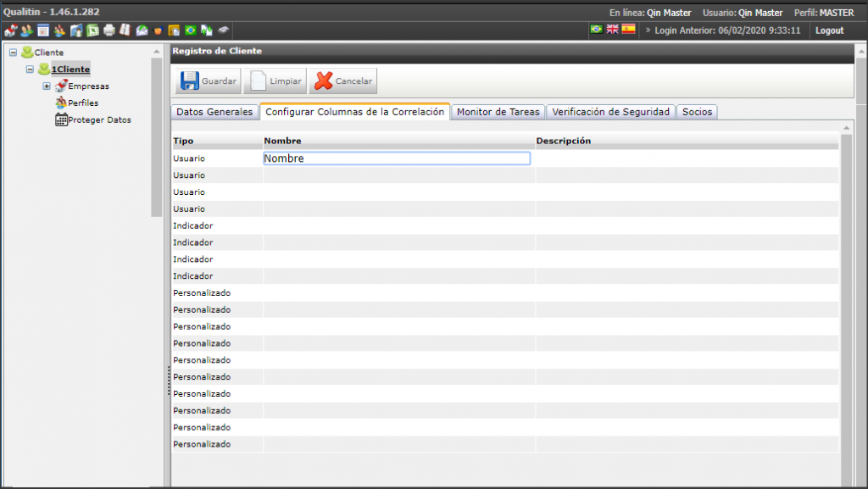Open Verificación de Seguridad tab
Viewport: 868px width, 489px height.
click(x=610, y=112)
